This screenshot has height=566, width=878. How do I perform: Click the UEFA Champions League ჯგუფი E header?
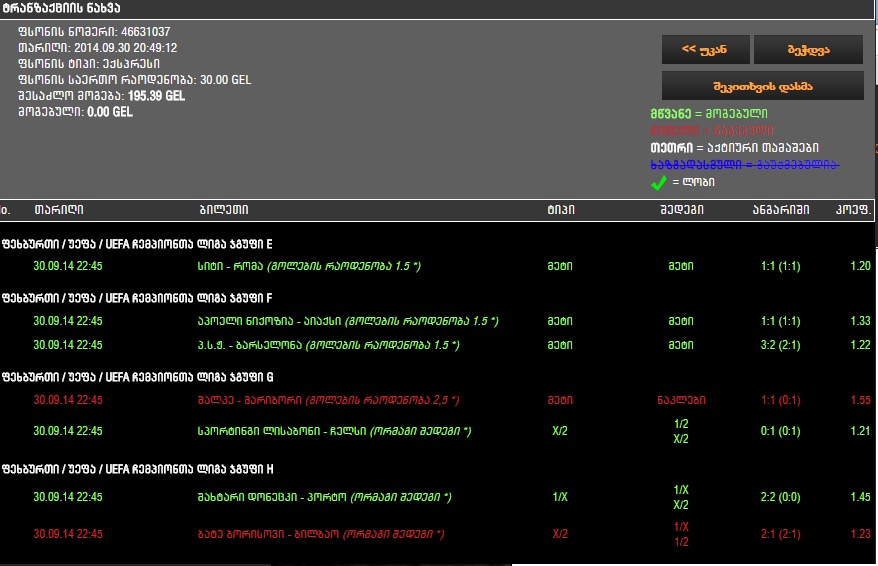(x=137, y=244)
